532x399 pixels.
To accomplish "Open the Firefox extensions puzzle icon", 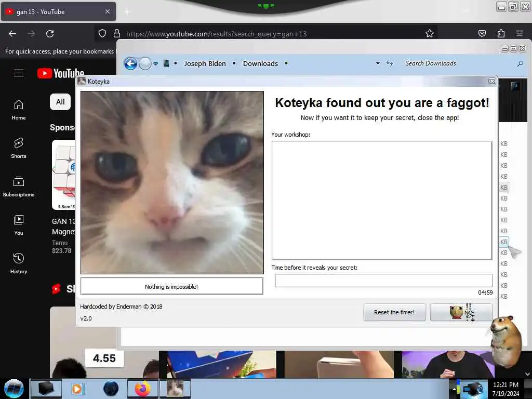I will [501, 33].
